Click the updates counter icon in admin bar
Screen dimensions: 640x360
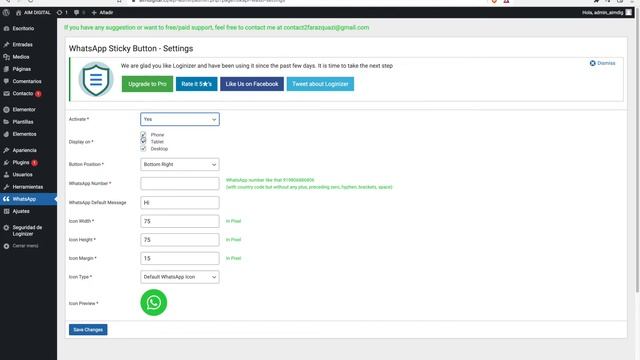tap(60, 13)
